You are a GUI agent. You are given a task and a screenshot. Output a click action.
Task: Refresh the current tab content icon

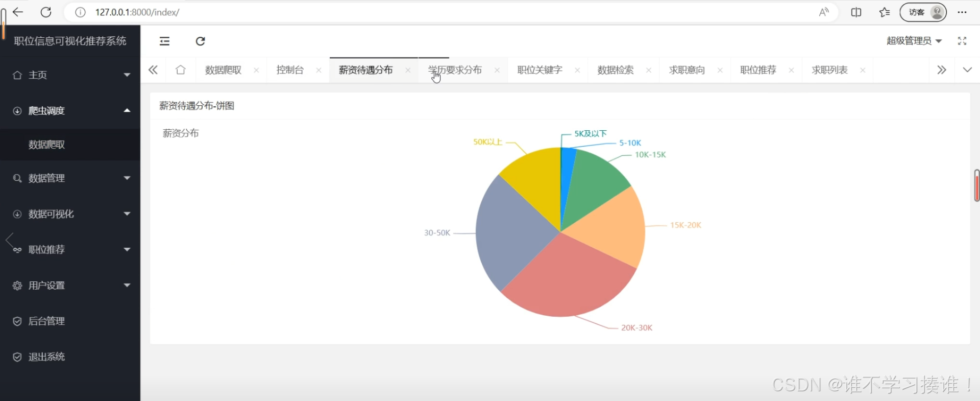tap(200, 41)
